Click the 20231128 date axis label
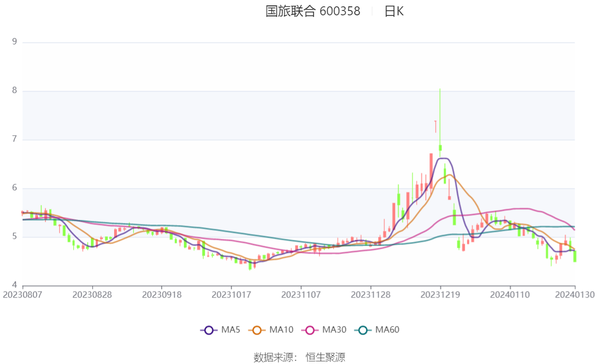The image size is (599, 364). (371, 295)
